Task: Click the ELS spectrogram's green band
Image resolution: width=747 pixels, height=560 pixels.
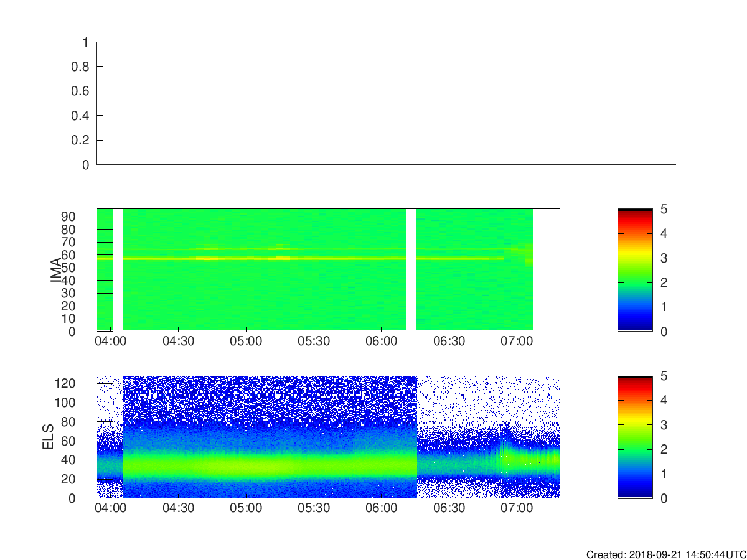Action: tap(270, 465)
